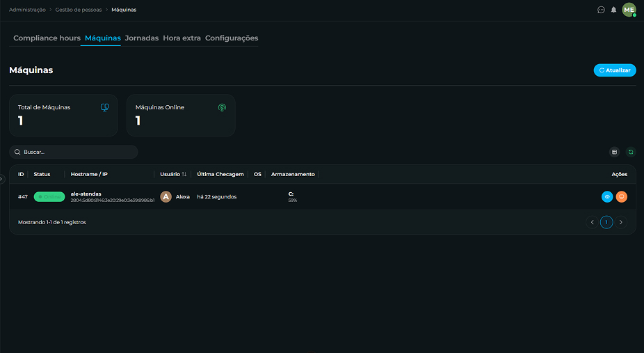Open the chat messages icon
Viewport: 644px width, 353px height.
[601, 10]
